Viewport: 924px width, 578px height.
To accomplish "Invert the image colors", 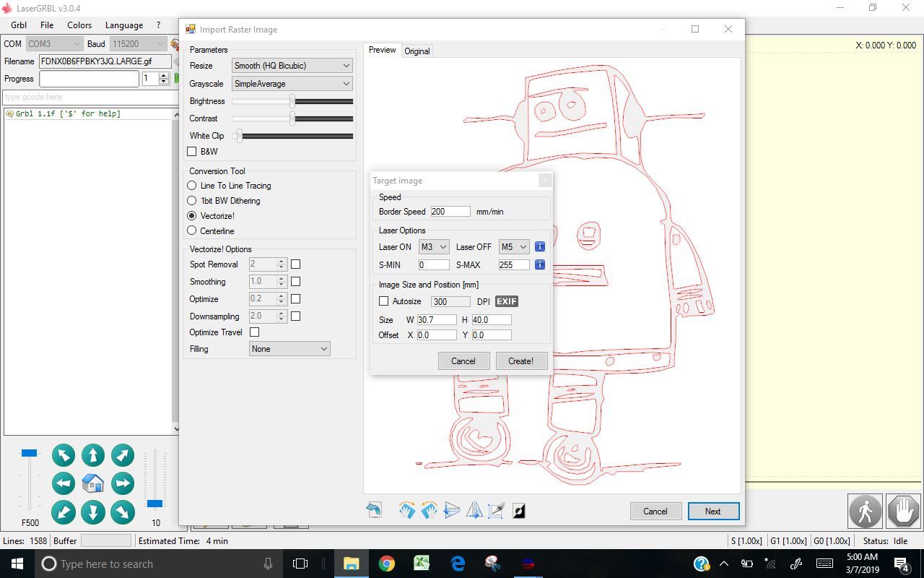I will (x=518, y=510).
